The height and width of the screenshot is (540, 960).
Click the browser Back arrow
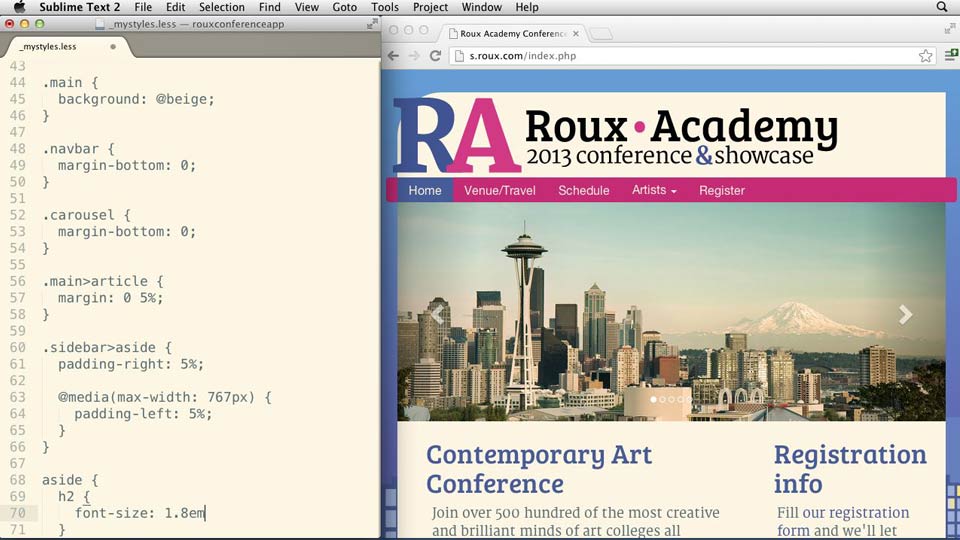coord(393,56)
